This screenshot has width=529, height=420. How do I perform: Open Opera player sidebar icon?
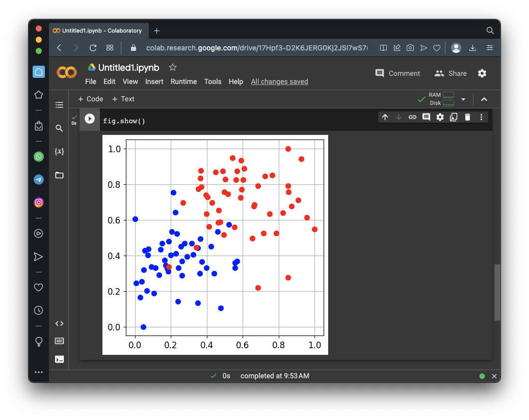[x=39, y=233]
